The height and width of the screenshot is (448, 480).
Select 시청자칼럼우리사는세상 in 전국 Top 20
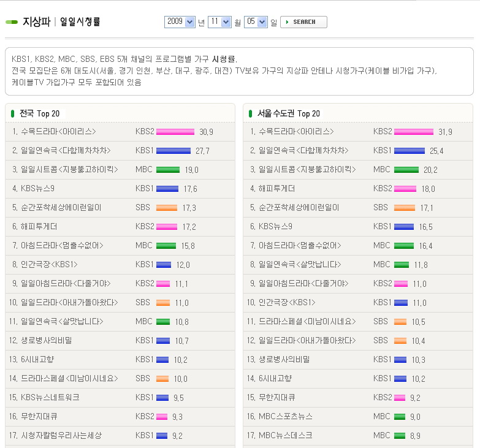[61, 435]
